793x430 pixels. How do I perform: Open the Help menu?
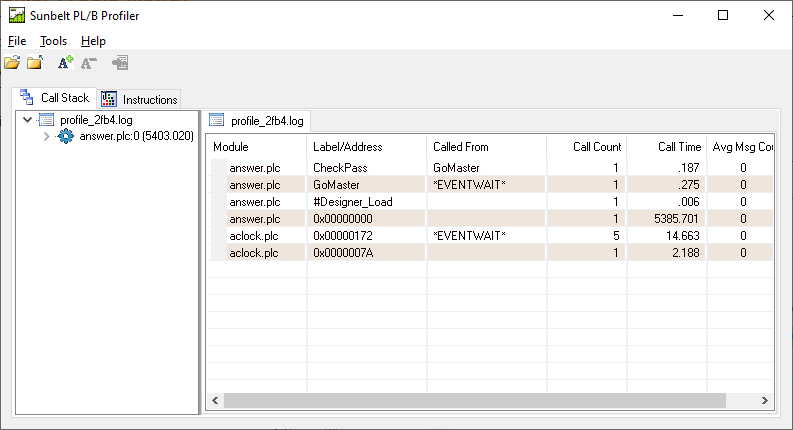(x=93, y=41)
